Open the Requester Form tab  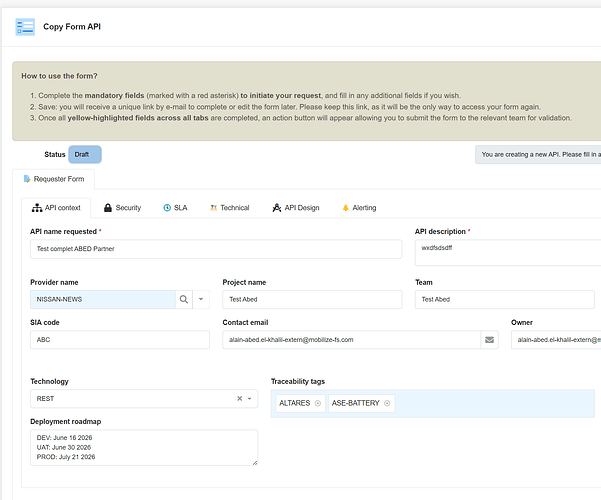click(x=54, y=180)
